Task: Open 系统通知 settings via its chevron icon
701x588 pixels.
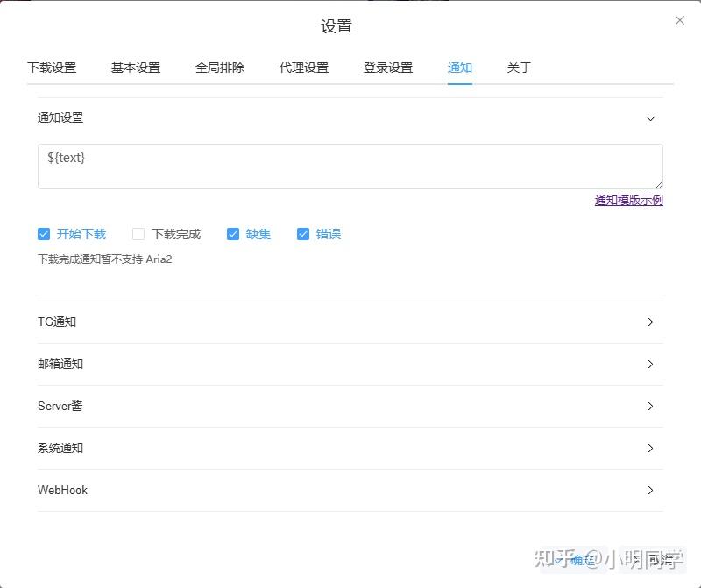Action: (650, 448)
